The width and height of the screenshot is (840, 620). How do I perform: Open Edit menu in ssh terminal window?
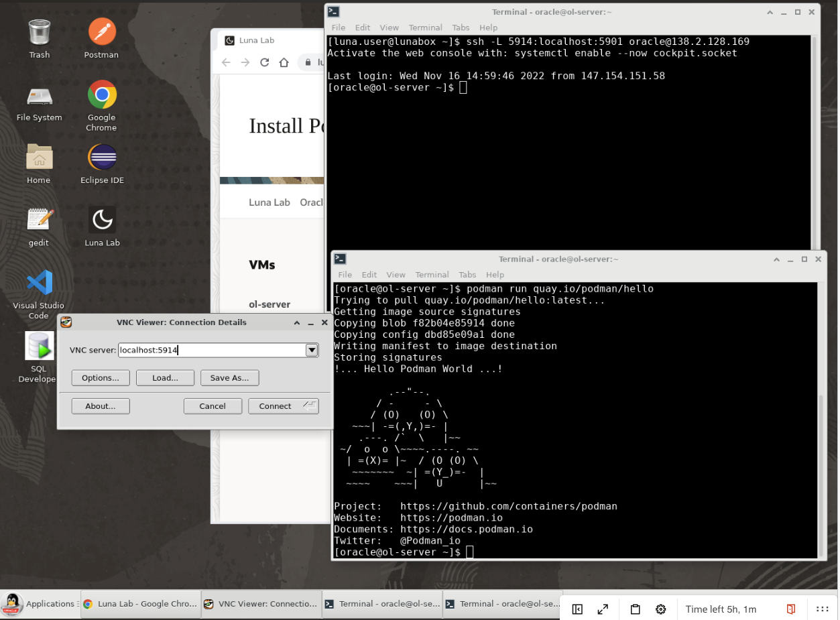tap(363, 27)
